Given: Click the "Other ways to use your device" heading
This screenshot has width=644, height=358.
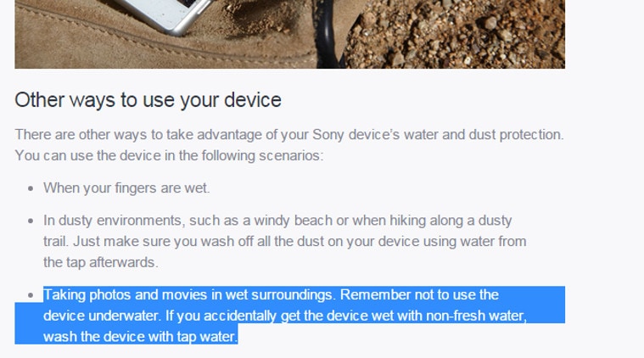Looking at the screenshot, I should pos(148,100).
